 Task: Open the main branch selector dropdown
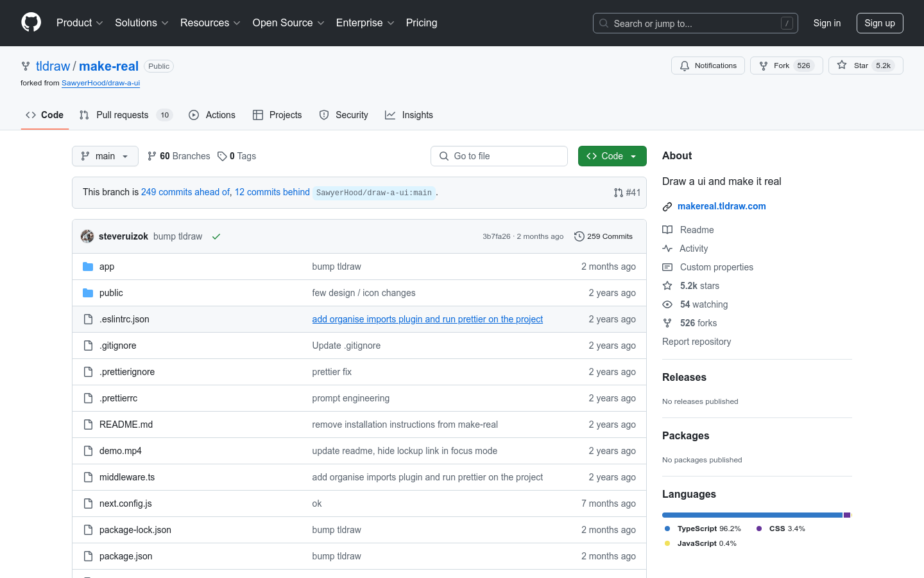(x=105, y=156)
